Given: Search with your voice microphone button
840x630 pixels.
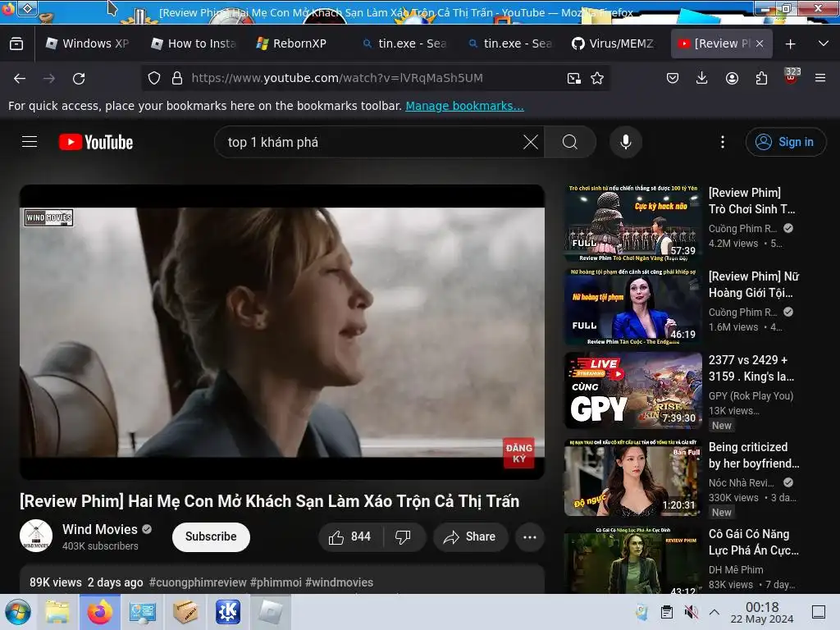Looking at the screenshot, I should pos(626,142).
